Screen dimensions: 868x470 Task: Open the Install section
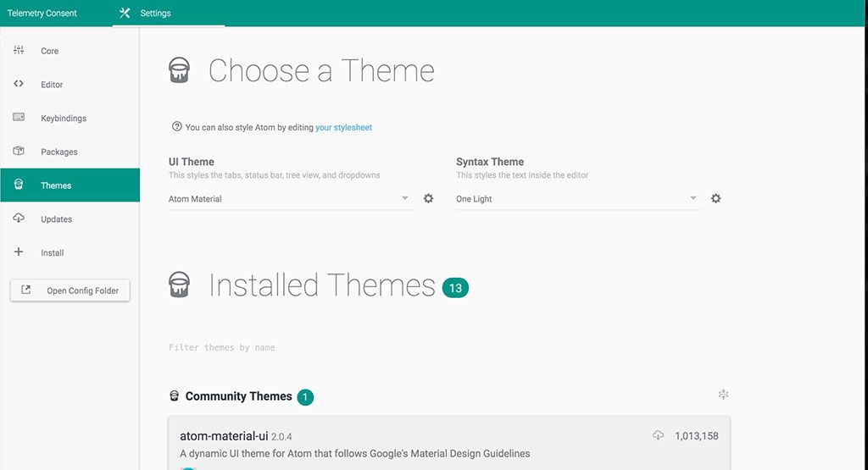point(70,252)
